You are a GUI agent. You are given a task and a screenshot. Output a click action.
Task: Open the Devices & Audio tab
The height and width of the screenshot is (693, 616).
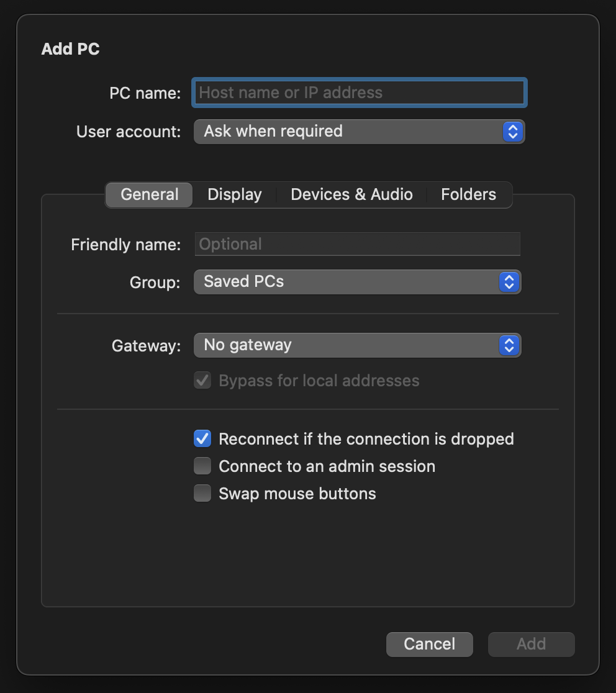[351, 194]
